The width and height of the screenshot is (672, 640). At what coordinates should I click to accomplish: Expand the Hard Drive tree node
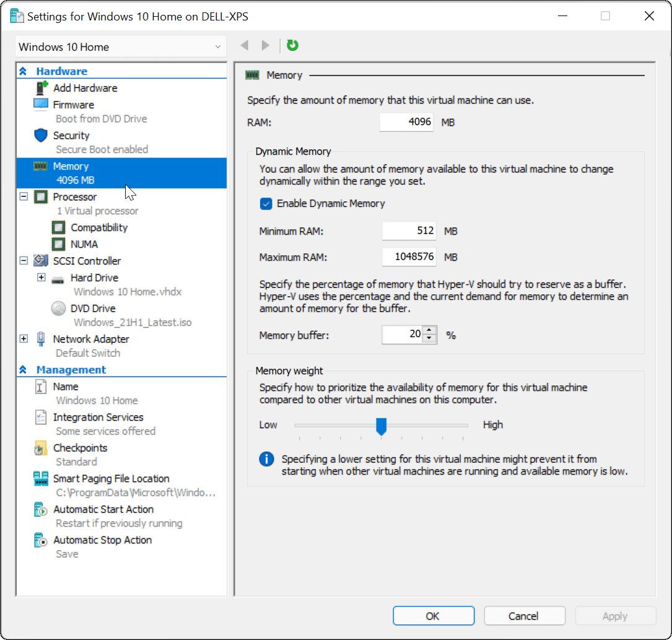tap(41, 278)
